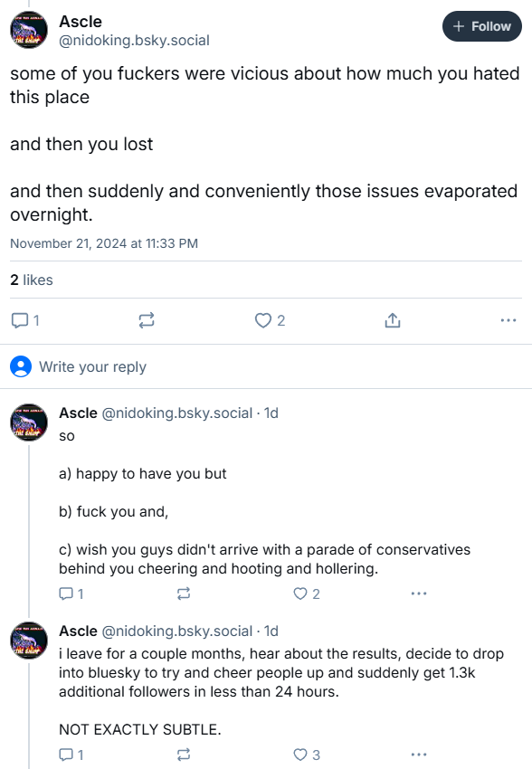This screenshot has width=532, height=769.
Task: Open Ascle's avatar on the first reply
Action: click(x=29, y=422)
